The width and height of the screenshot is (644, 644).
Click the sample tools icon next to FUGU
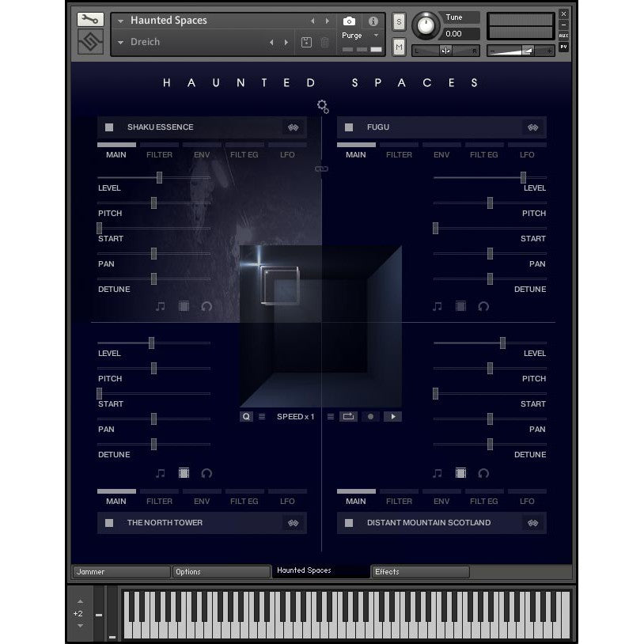pyautogui.click(x=532, y=127)
